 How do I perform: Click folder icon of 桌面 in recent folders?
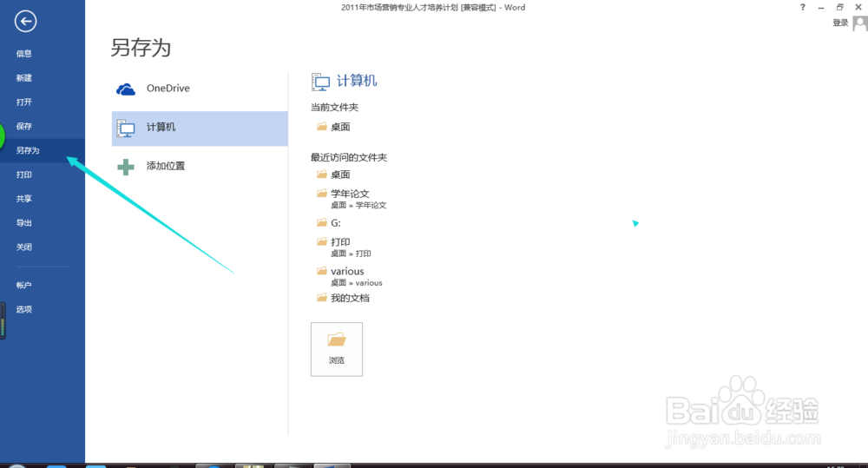pos(322,175)
